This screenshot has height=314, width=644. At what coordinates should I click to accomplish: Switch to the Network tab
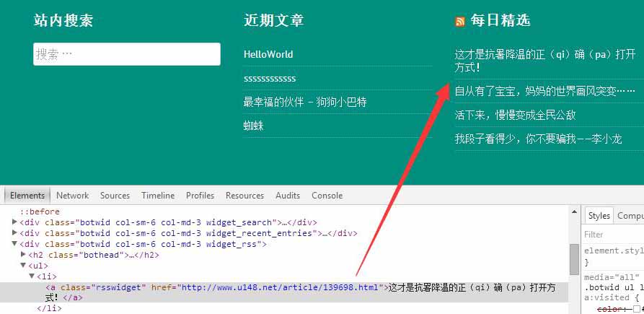tap(72, 195)
